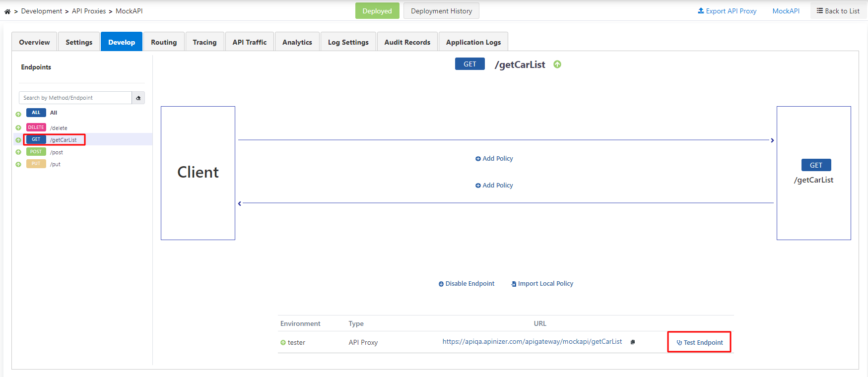Click green status icon beside /delete
This screenshot has width=868, height=377.
[x=18, y=128]
